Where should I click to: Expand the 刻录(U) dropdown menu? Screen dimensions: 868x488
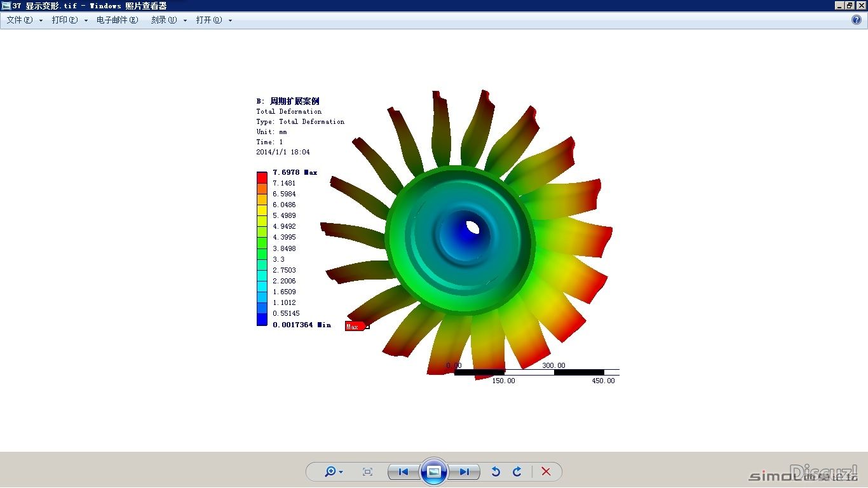pyautogui.click(x=169, y=20)
